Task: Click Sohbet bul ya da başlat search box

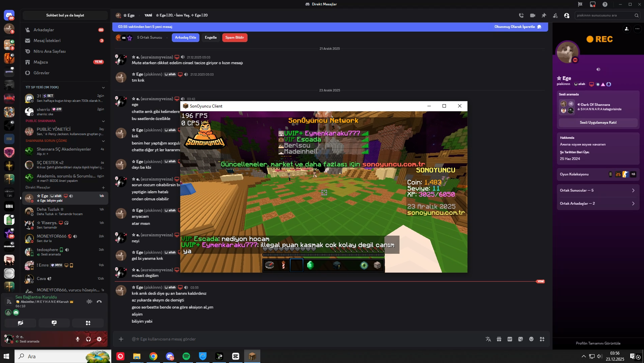Action: [65, 15]
